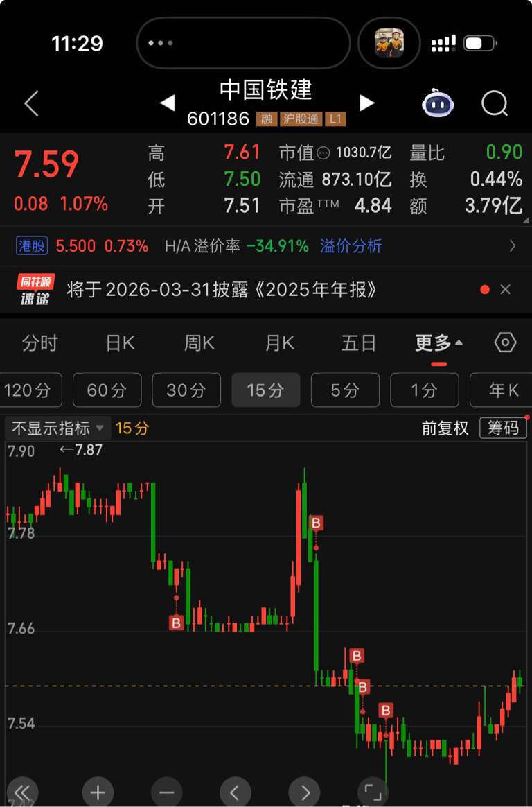Open the 港股 H-share tag
The width and height of the screenshot is (532, 807).
coord(32,246)
